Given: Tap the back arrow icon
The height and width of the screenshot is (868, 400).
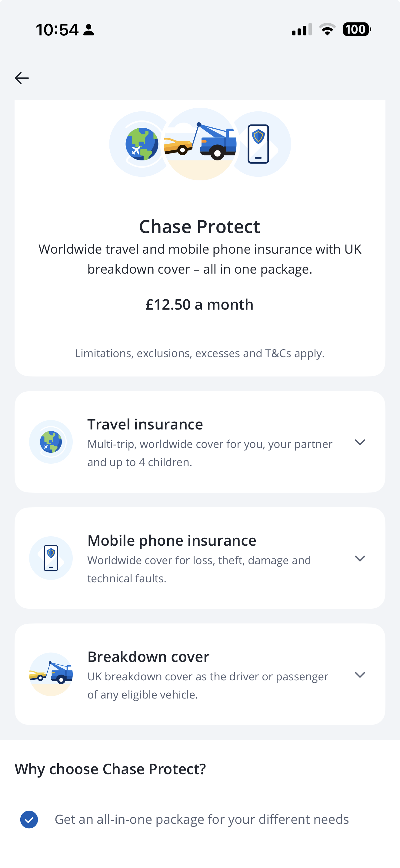Looking at the screenshot, I should pos(22,78).
